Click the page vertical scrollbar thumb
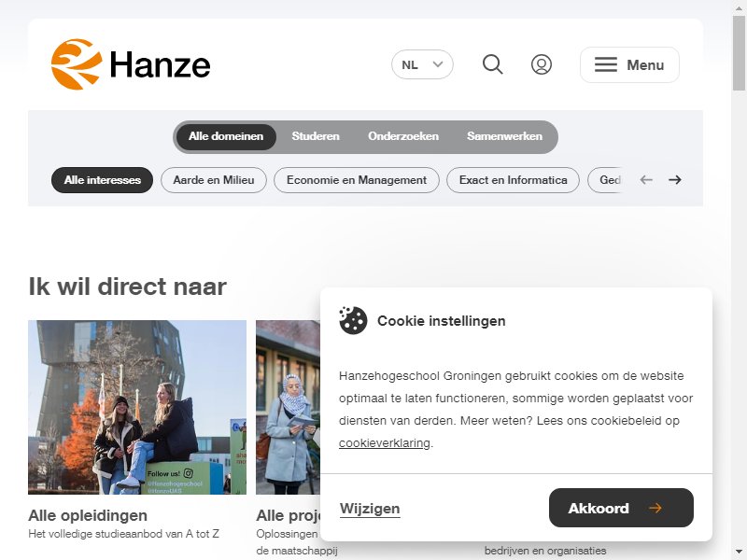Screen dimensions: 747x560 click(739, 52)
